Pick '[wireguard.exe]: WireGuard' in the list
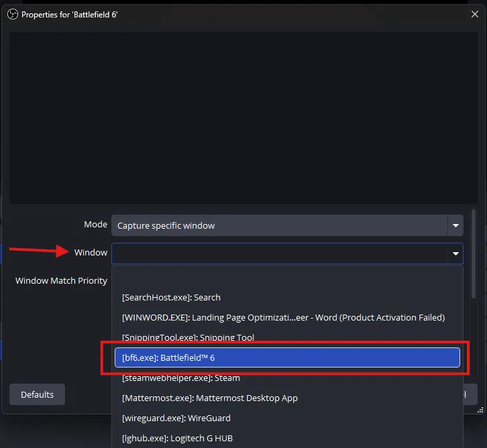The height and width of the screenshot is (448, 487). (287, 418)
